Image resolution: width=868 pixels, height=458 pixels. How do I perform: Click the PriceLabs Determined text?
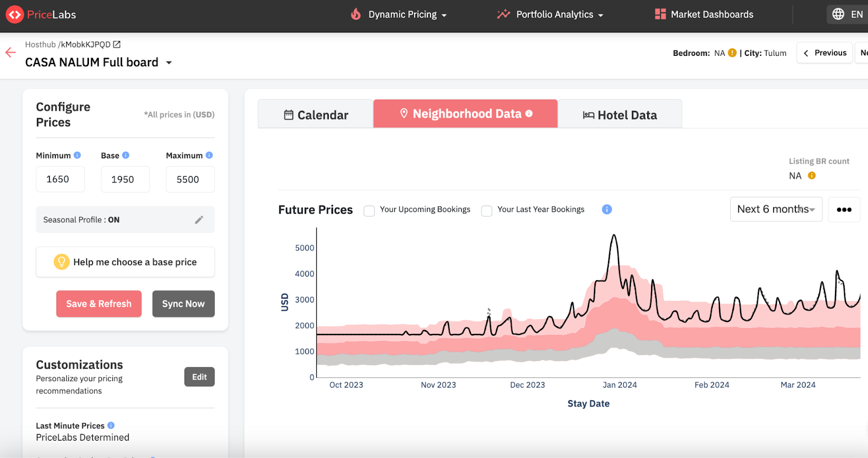pos(82,437)
